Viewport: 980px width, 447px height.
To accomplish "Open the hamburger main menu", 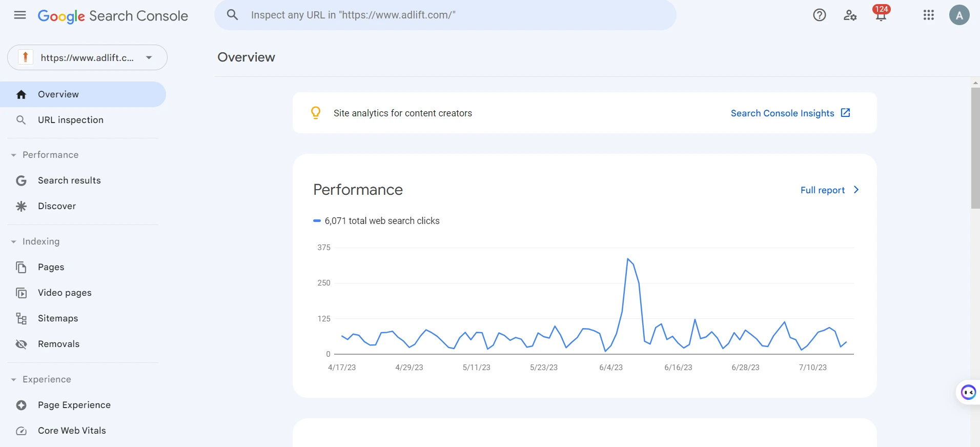I will pyautogui.click(x=20, y=15).
